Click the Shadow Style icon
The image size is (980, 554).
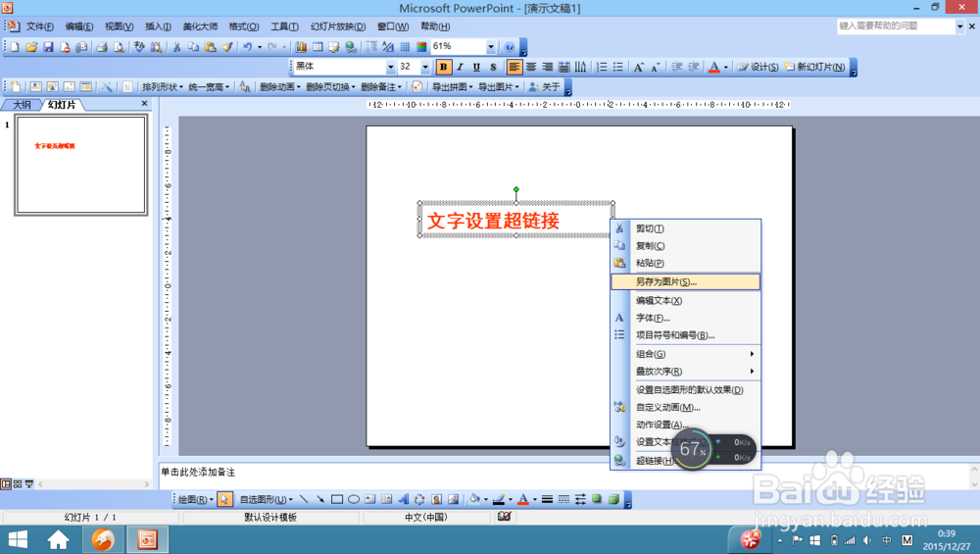click(x=597, y=499)
